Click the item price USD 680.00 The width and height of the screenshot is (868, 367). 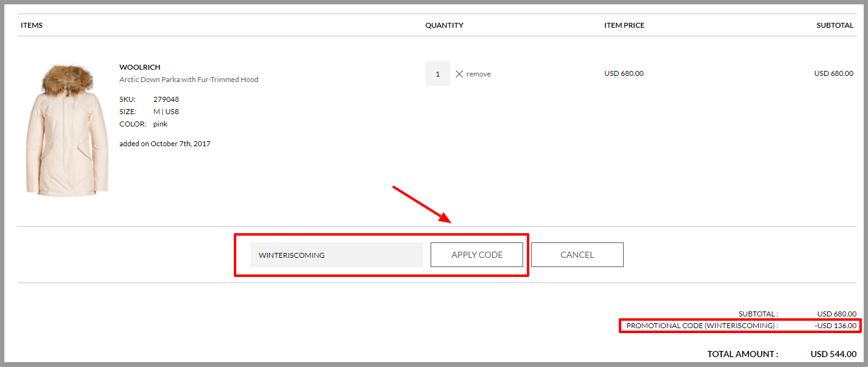click(x=624, y=73)
